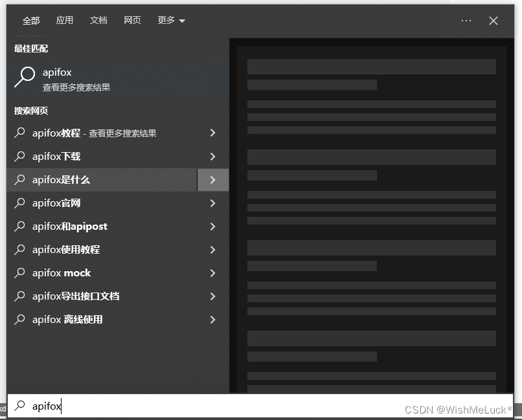522x420 pixels.
Task: Click the search icon beside apifox 离线使用
Action: [19, 319]
